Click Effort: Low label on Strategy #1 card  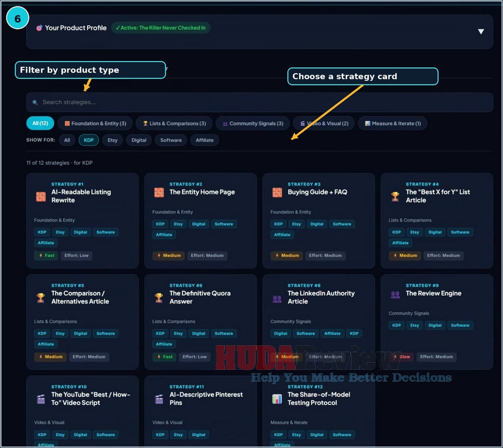click(x=76, y=255)
